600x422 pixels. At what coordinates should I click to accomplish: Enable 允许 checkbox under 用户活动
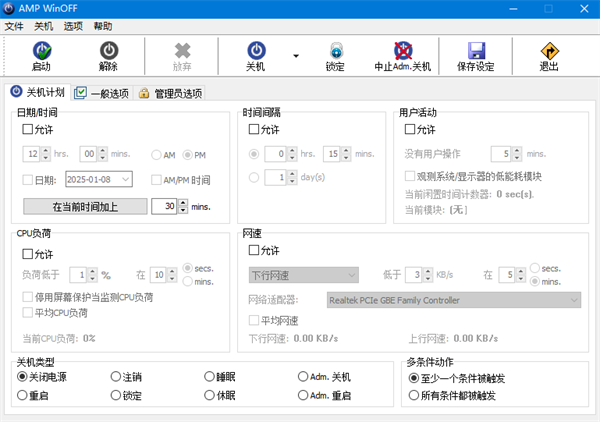coord(410,129)
